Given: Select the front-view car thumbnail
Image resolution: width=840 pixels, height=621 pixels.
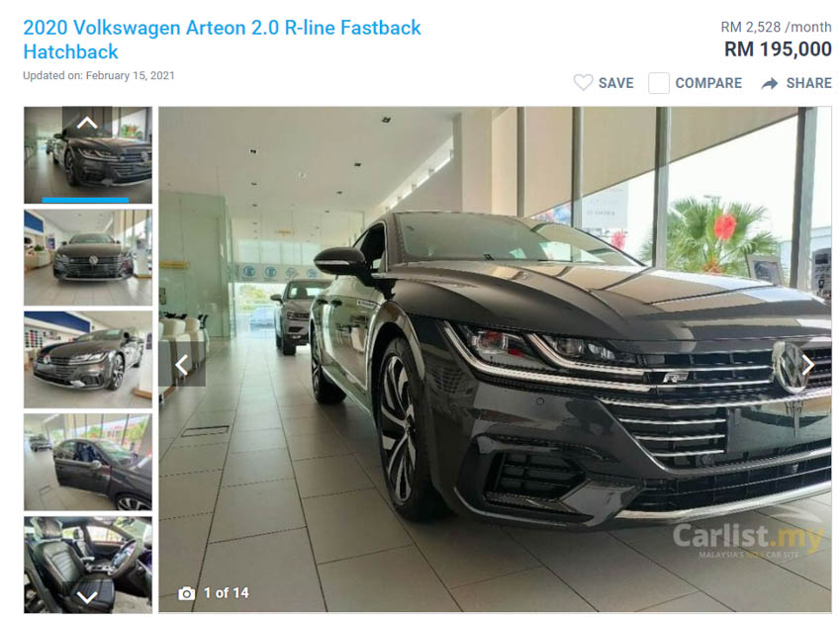Looking at the screenshot, I should click(88, 257).
